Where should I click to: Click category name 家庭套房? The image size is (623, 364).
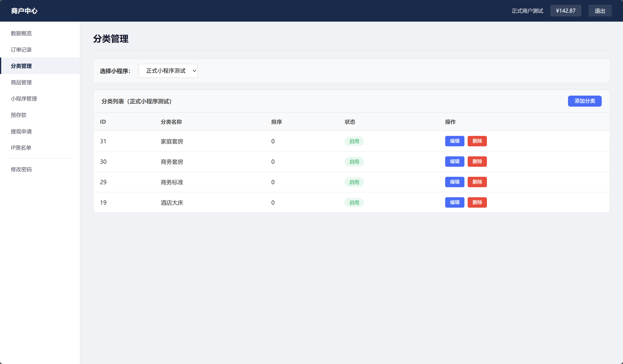[172, 142]
